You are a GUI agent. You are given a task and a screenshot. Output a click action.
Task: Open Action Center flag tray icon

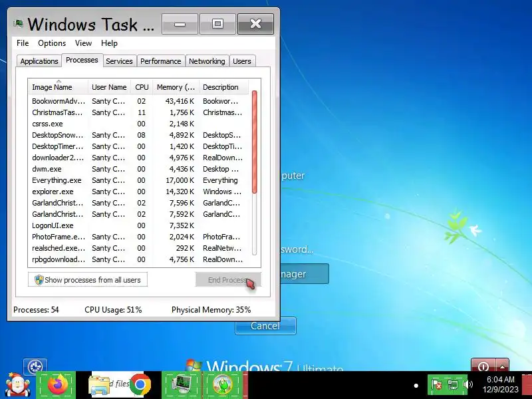point(436,385)
